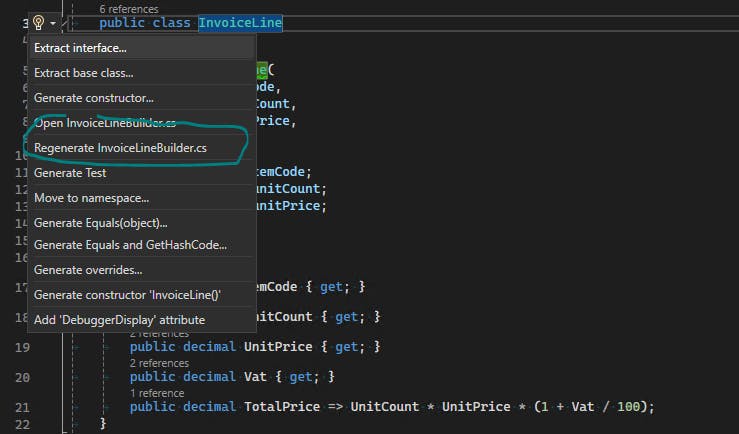
Task: Choose the 'Generate Test' action
Action: coord(70,173)
